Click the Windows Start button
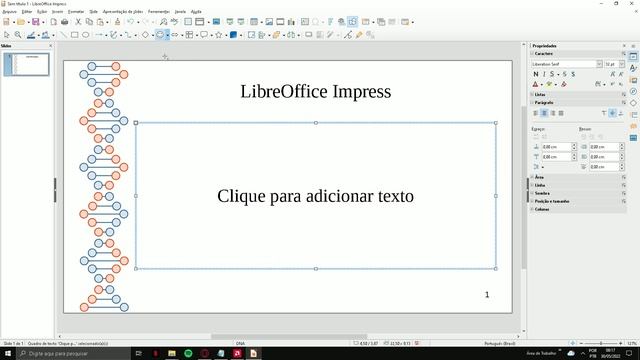This screenshot has height=360, width=640. pyautogui.click(x=8, y=353)
